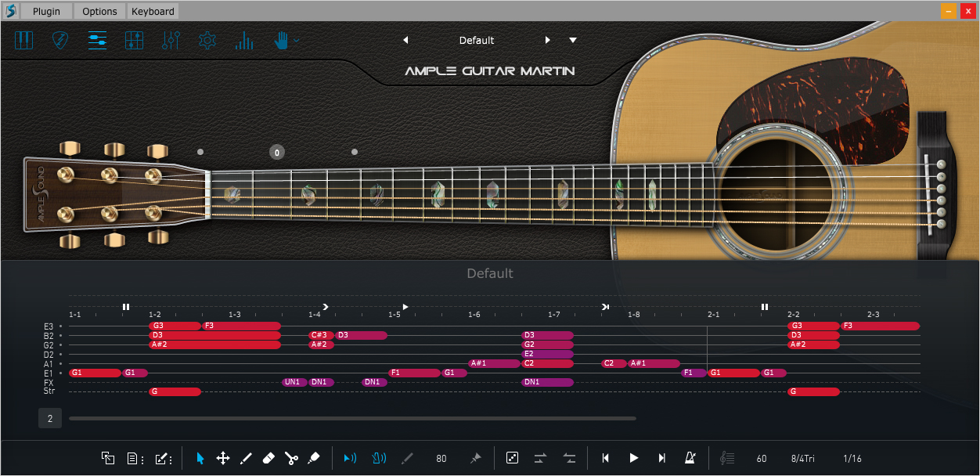Open the 8/4Tri time signature selector
This screenshot has width=980, height=476.
[x=804, y=458]
